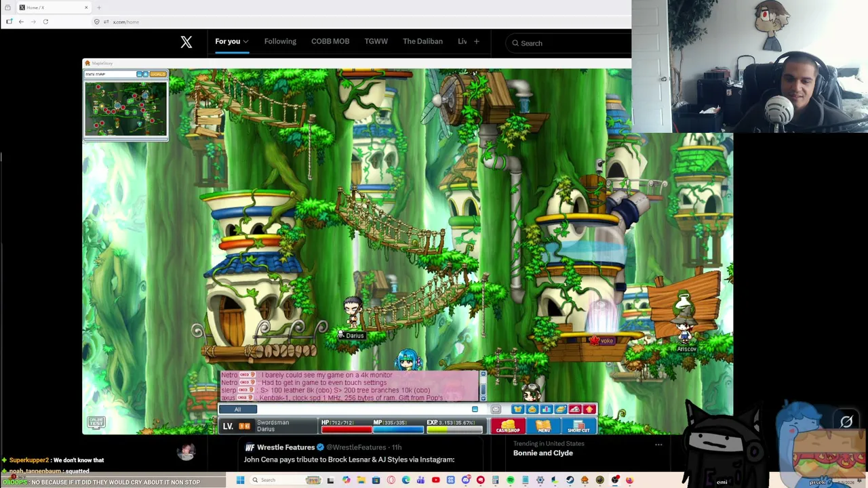The width and height of the screenshot is (868, 488).
Task: Reload the x.com page
Action: (x=45, y=22)
